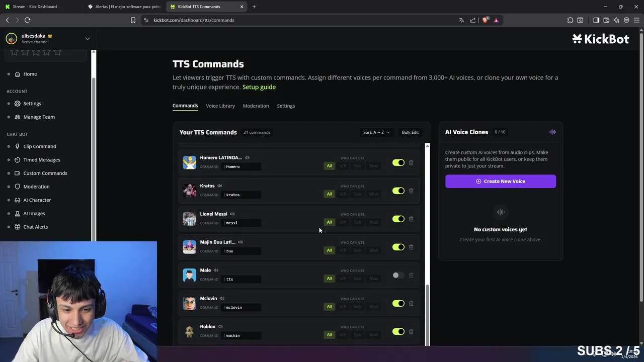Delete the Homero TTS command

tap(411, 163)
